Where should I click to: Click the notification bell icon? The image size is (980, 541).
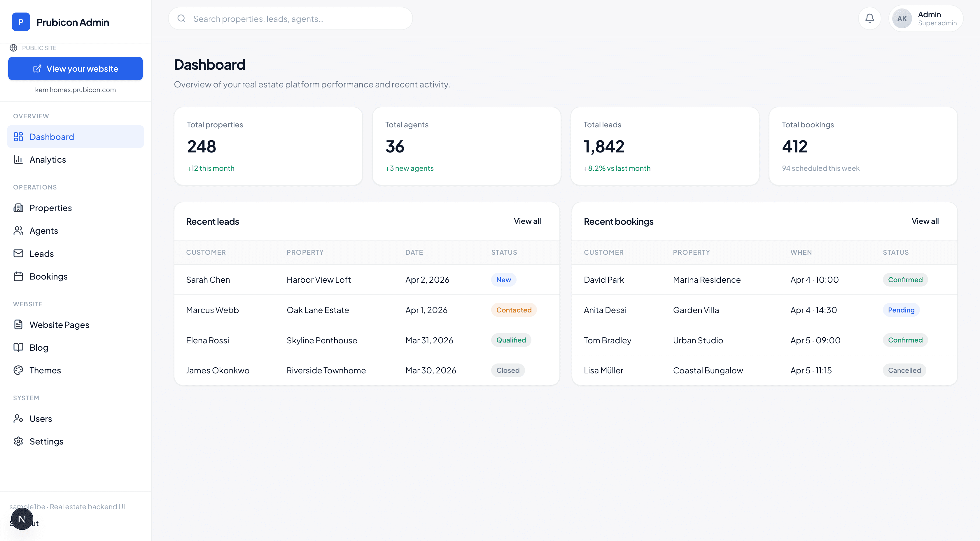coord(870,18)
